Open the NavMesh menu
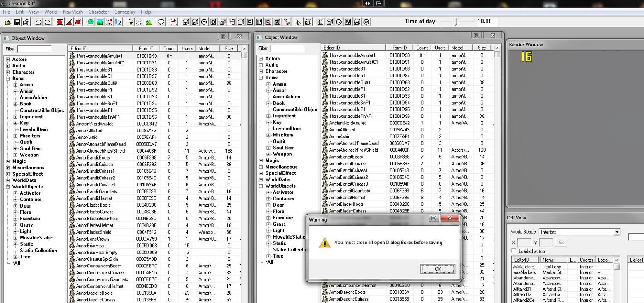The width and height of the screenshot is (644, 303). tap(73, 12)
